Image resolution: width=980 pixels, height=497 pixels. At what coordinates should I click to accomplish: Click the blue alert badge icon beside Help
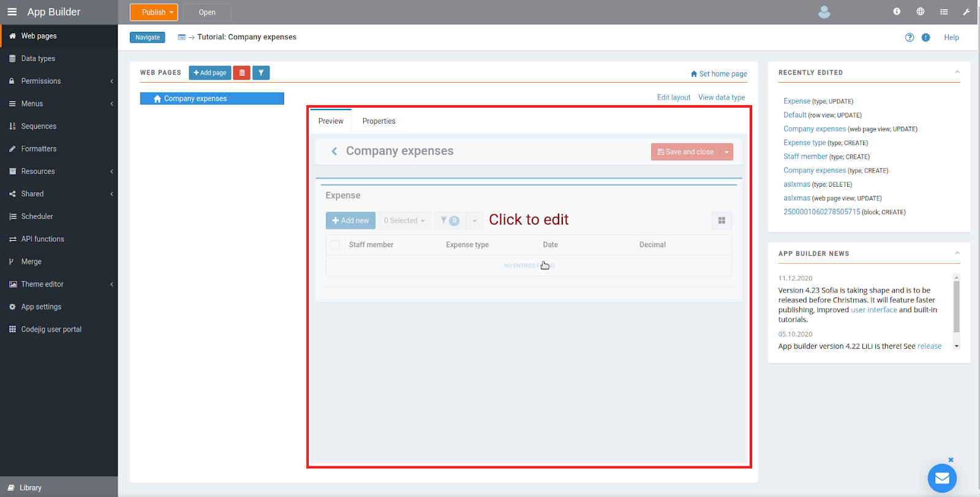click(925, 37)
